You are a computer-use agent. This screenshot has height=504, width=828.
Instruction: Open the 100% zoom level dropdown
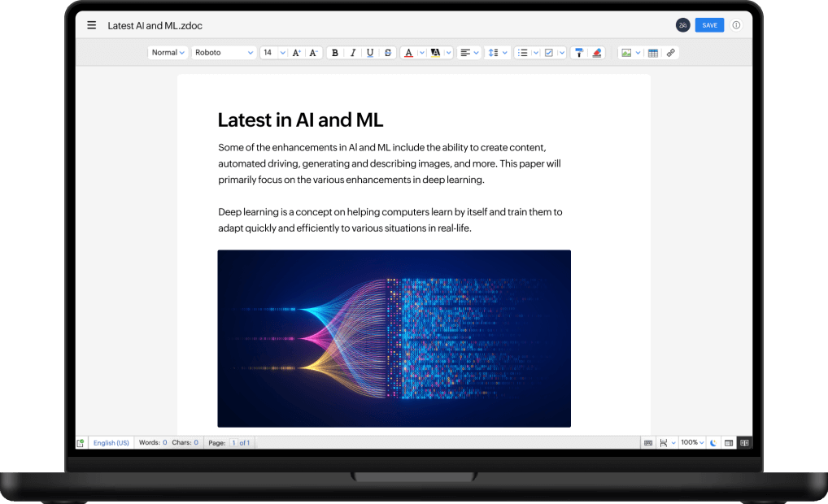pyautogui.click(x=691, y=443)
